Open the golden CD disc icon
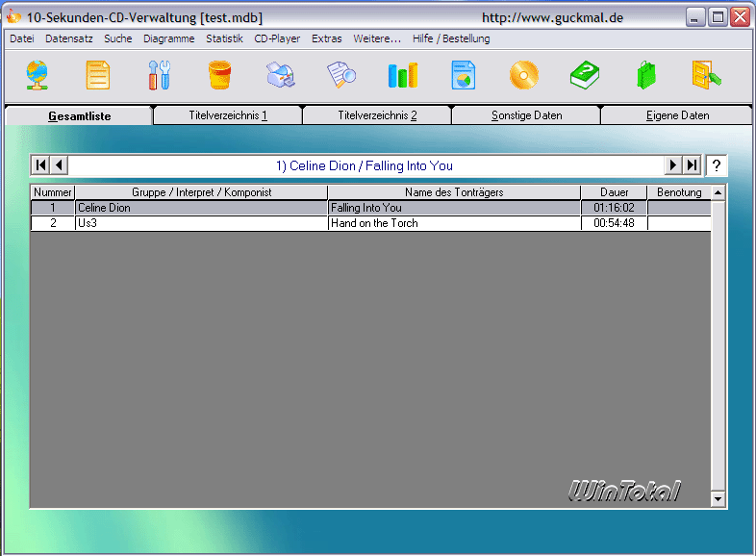 (524, 75)
